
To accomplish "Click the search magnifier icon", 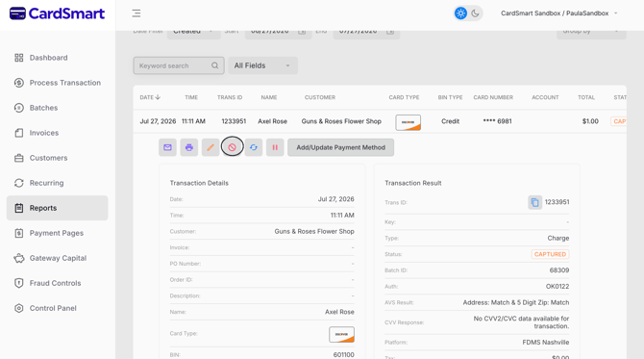I will pos(214,65).
